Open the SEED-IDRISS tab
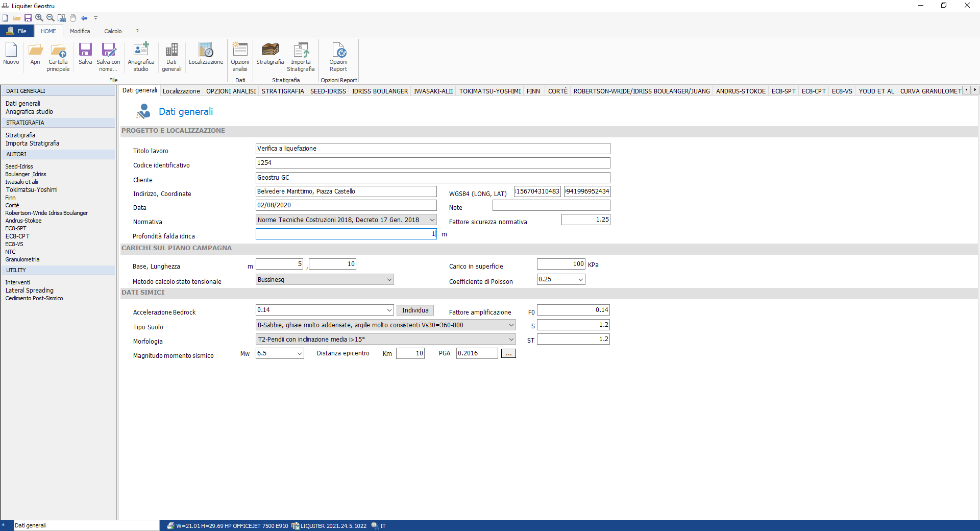This screenshot has width=980, height=531. point(328,91)
